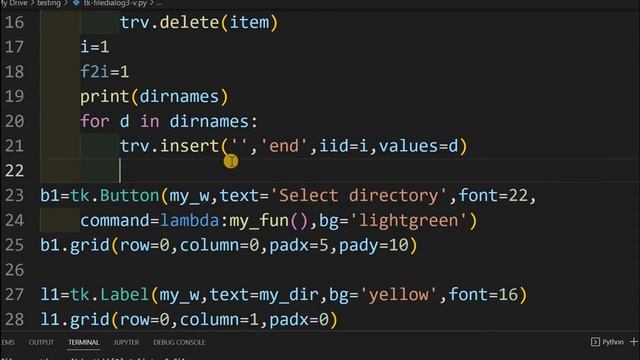Image resolution: width=640 pixels, height=360 pixels.
Task: Click the Python terminal launch icon
Action: [595, 342]
